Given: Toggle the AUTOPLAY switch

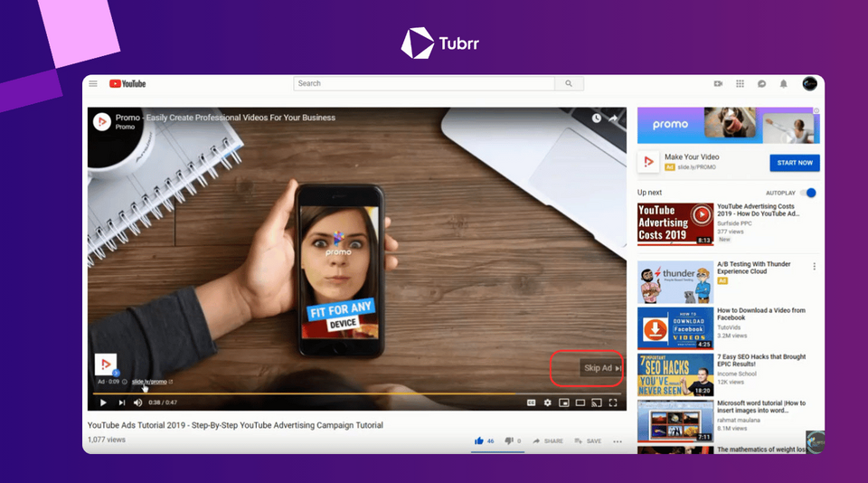Looking at the screenshot, I should (x=808, y=193).
